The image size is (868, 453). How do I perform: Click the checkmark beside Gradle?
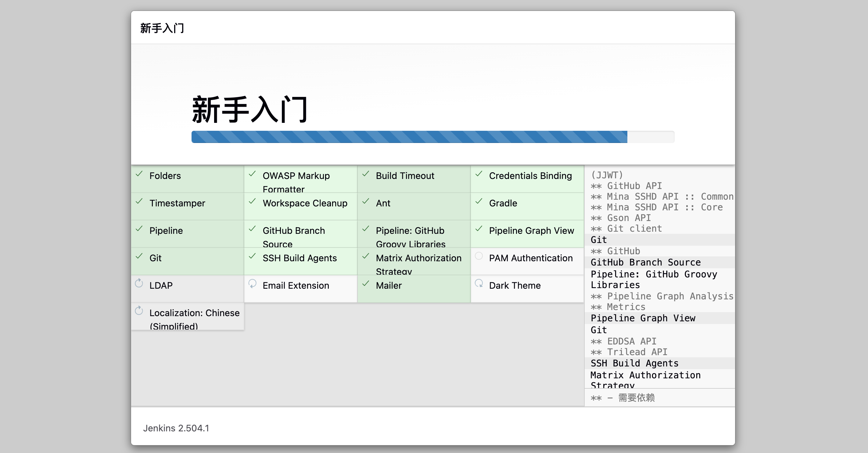pos(479,202)
